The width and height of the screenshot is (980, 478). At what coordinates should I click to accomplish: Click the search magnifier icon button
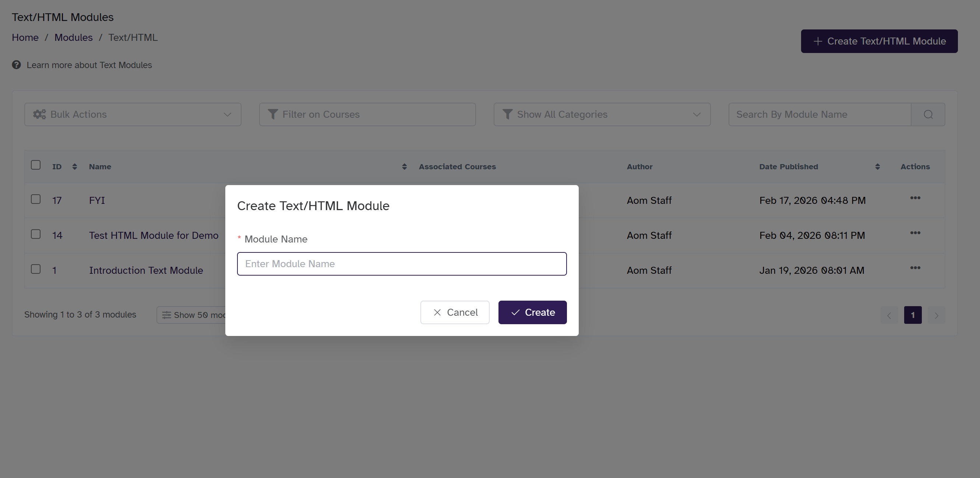click(x=928, y=114)
